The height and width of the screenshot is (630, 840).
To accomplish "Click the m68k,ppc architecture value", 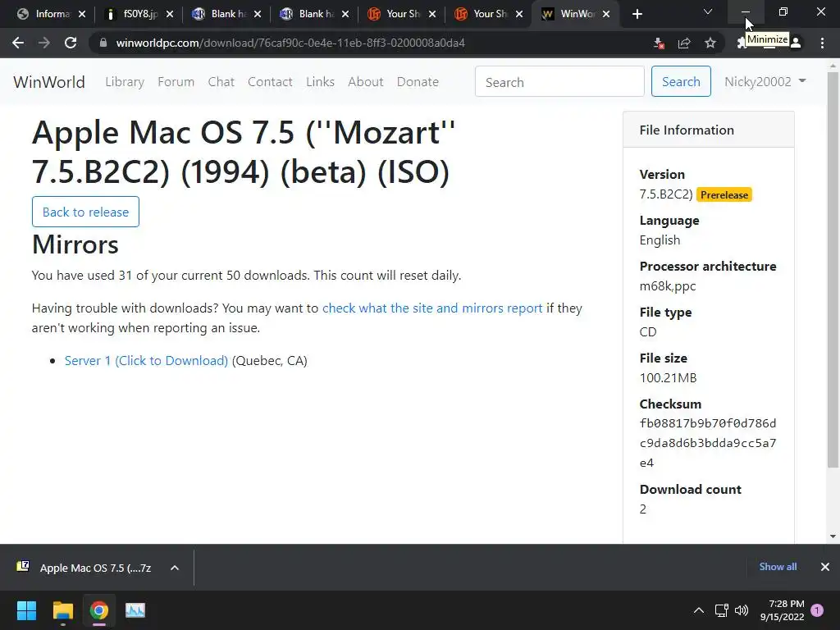I will [668, 286].
